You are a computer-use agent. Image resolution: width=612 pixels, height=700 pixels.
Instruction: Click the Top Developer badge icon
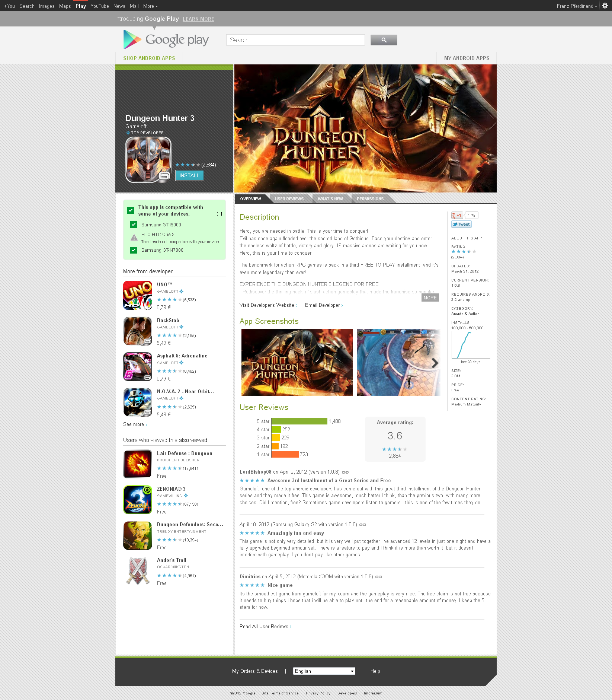[x=128, y=133]
